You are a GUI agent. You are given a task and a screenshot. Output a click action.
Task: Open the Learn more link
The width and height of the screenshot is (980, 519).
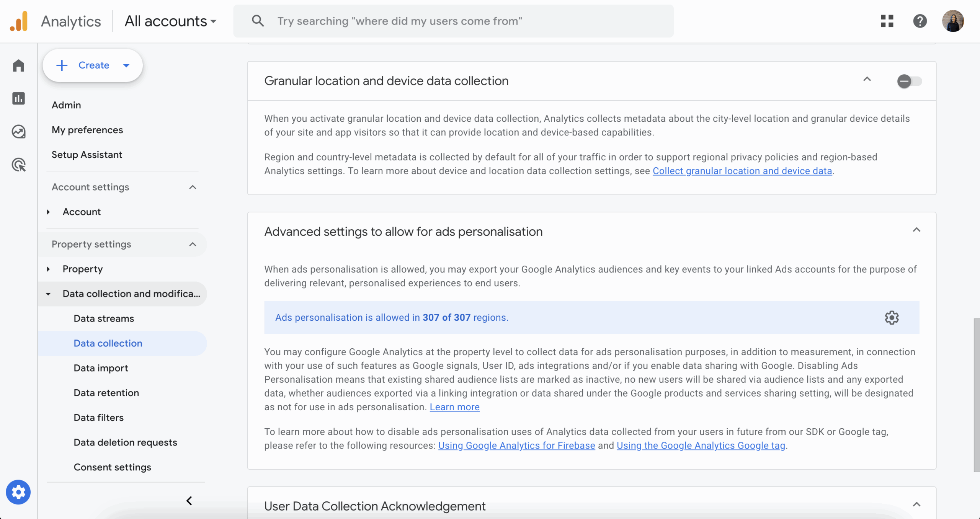tap(454, 407)
